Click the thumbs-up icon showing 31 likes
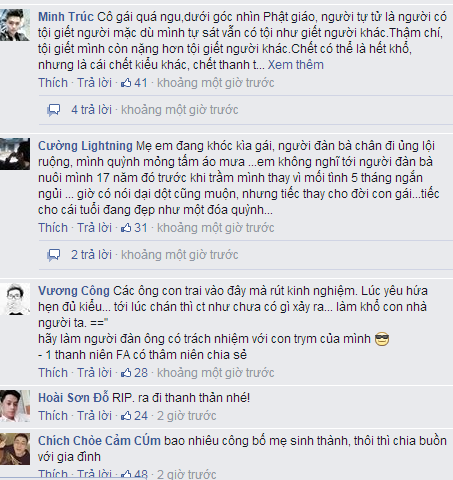Viewport: 453px width, 480px height. click(x=126, y=228)
